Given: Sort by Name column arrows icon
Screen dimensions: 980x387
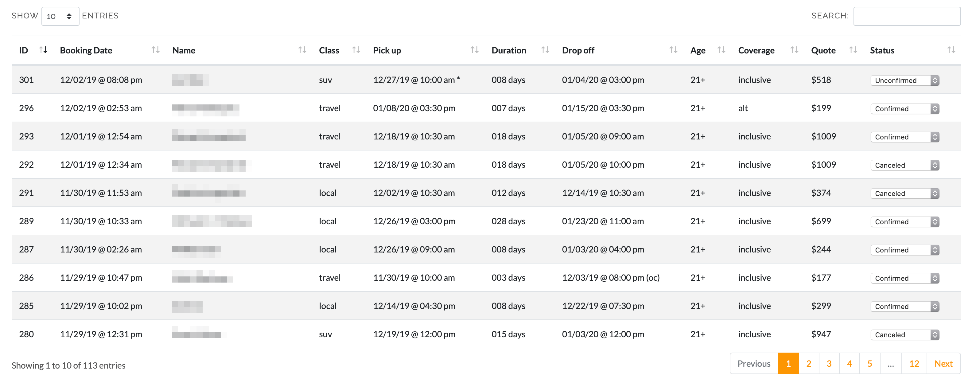Looking at the screenshot, I should (302, 50).
